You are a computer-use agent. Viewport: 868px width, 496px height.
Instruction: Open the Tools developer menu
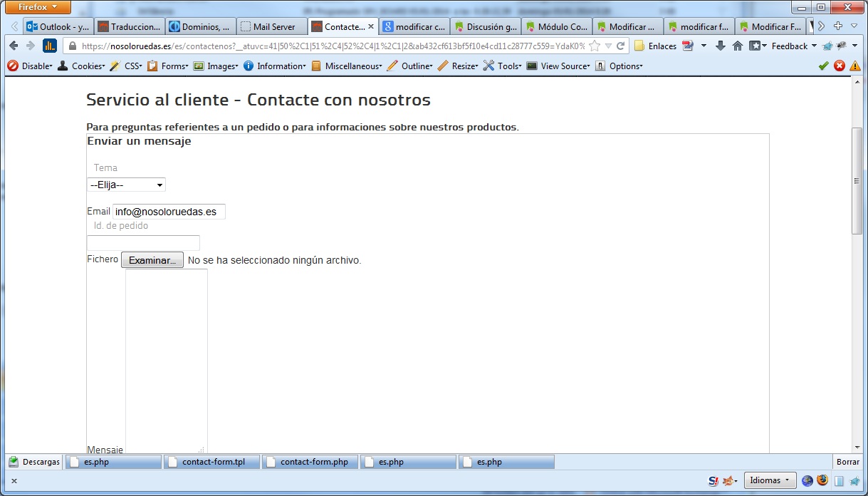(503, 66)
